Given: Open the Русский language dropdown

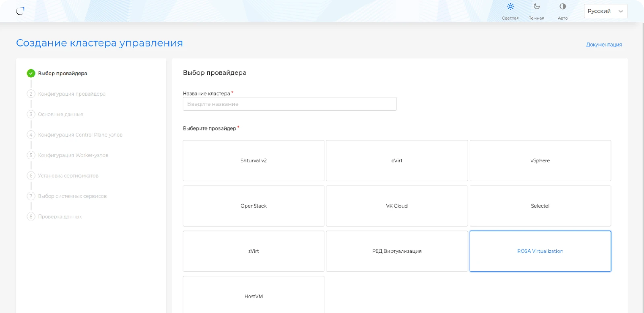Looking at the screenshot, I should click(606, 11).
